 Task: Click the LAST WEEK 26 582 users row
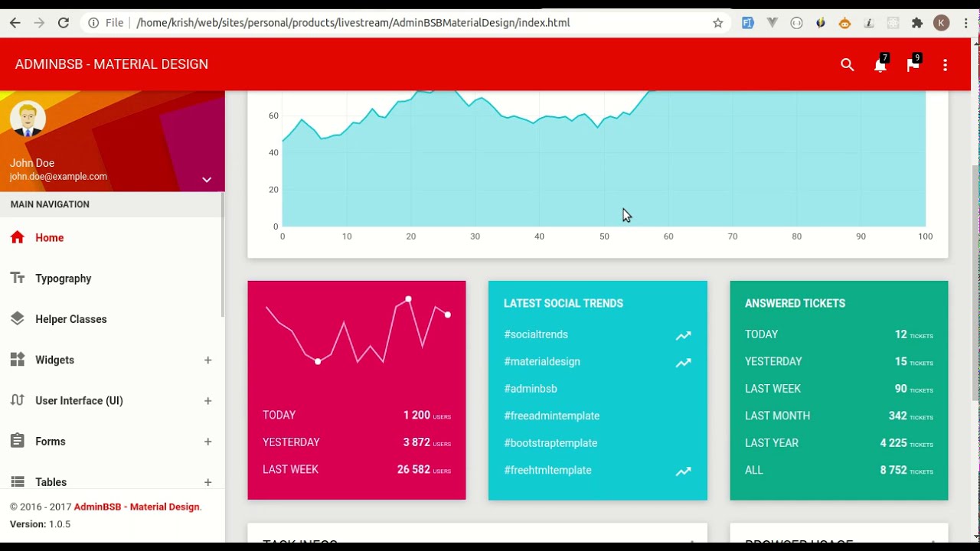pos(357,470)
